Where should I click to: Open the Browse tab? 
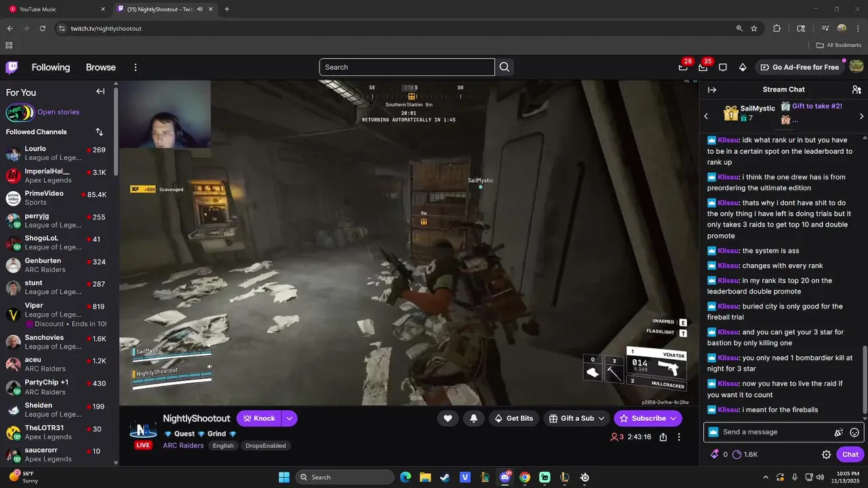[x=100, y=67]
